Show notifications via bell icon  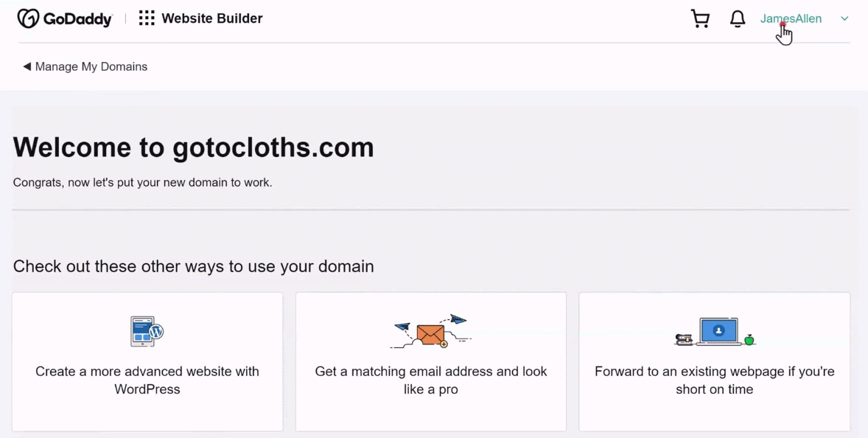pos(738,19)
